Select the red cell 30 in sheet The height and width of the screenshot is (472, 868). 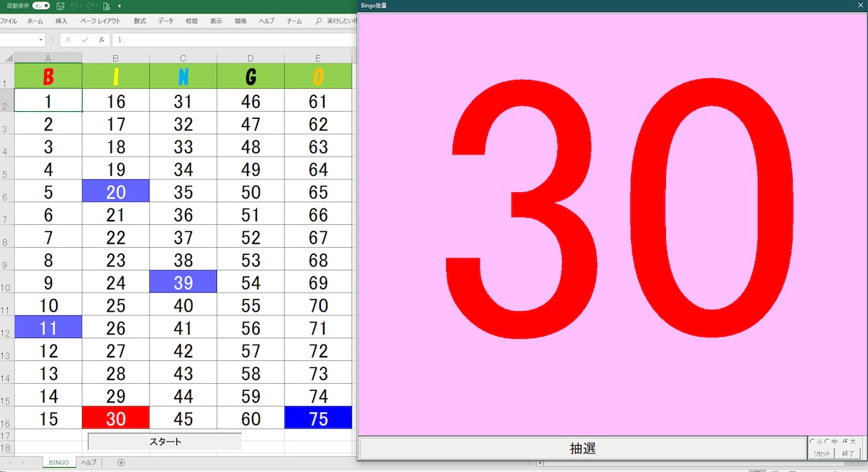115,418
